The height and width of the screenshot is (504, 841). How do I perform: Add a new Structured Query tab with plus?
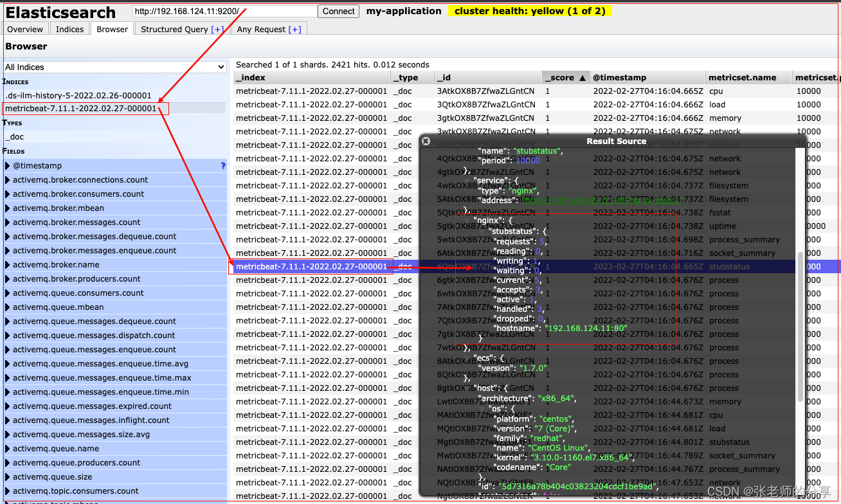click(x=217, y=30)
